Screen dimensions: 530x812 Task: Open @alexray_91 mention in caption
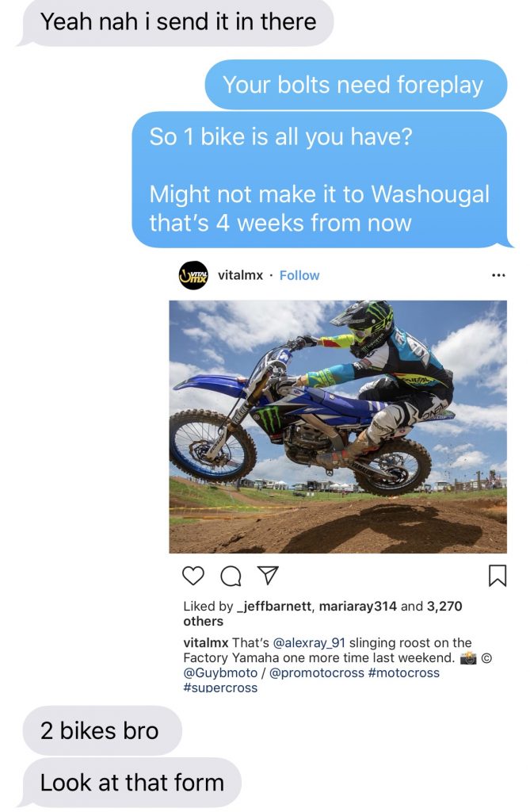(309, 642)
